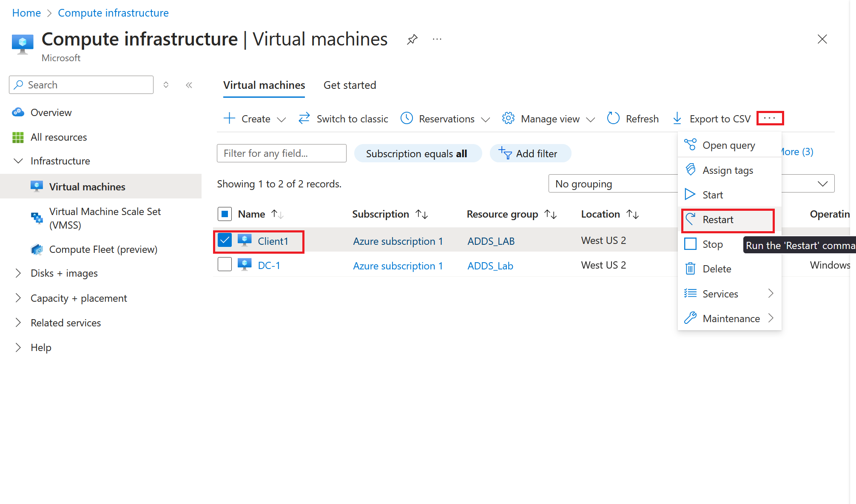The height and width of the screenshot is (504, 856).
Task: Expand Disks + images section
Action: [x=18, y=273]
